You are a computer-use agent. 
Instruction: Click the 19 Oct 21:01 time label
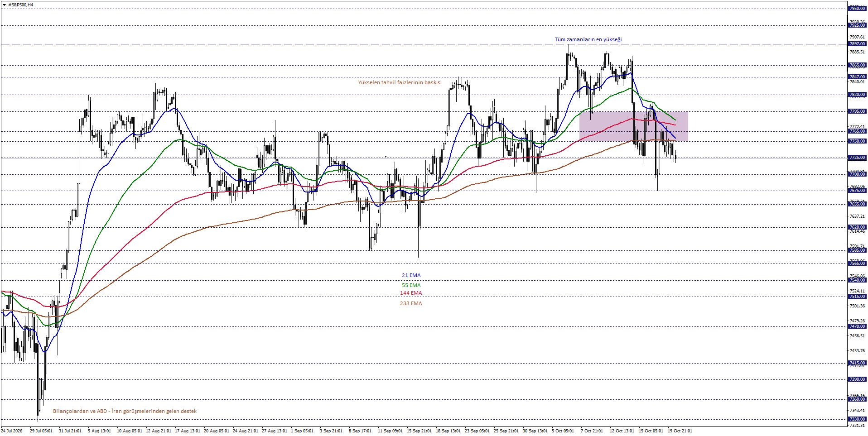point(680,431)
